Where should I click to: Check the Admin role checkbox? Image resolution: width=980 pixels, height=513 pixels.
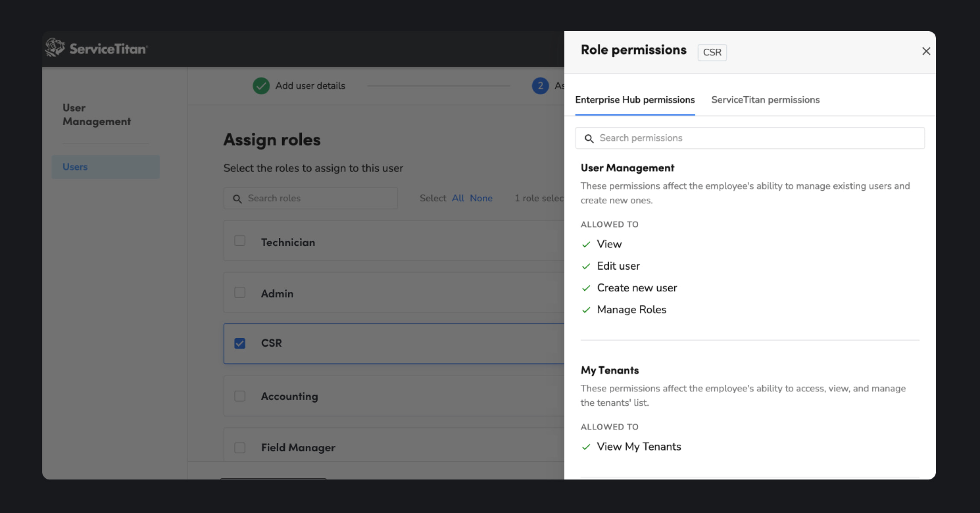[240, 292]
